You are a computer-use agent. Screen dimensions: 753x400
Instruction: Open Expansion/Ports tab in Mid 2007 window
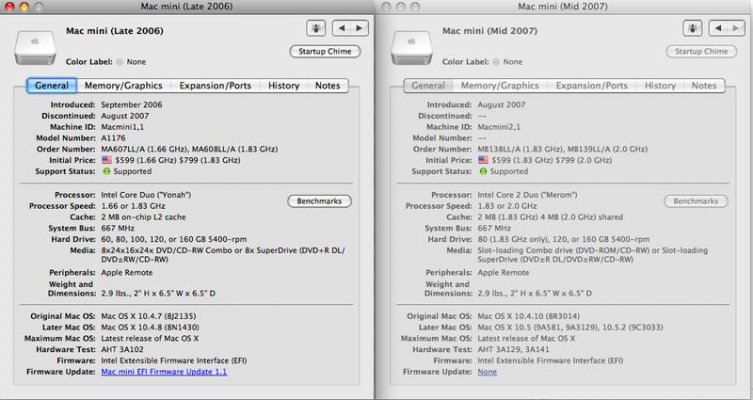point(592,85)
